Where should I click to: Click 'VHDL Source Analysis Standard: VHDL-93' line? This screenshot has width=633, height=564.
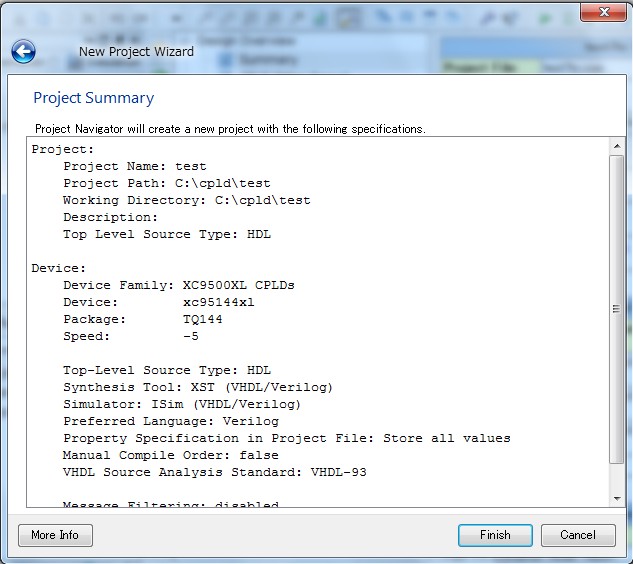click(x=215, y=472)
